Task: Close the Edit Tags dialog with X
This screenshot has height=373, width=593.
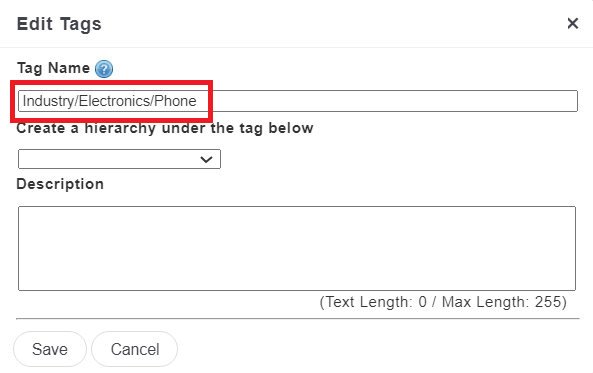Action: (573, 23)
